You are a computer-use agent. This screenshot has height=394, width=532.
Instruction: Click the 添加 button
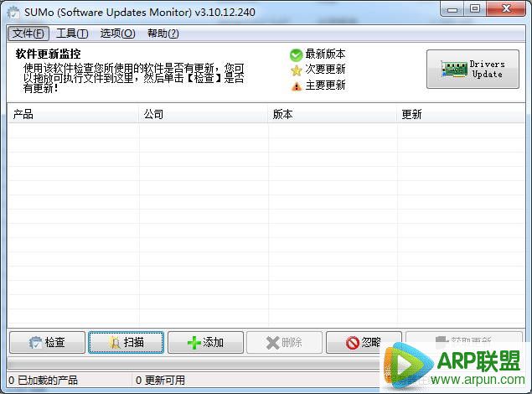(x=205, y=342)
